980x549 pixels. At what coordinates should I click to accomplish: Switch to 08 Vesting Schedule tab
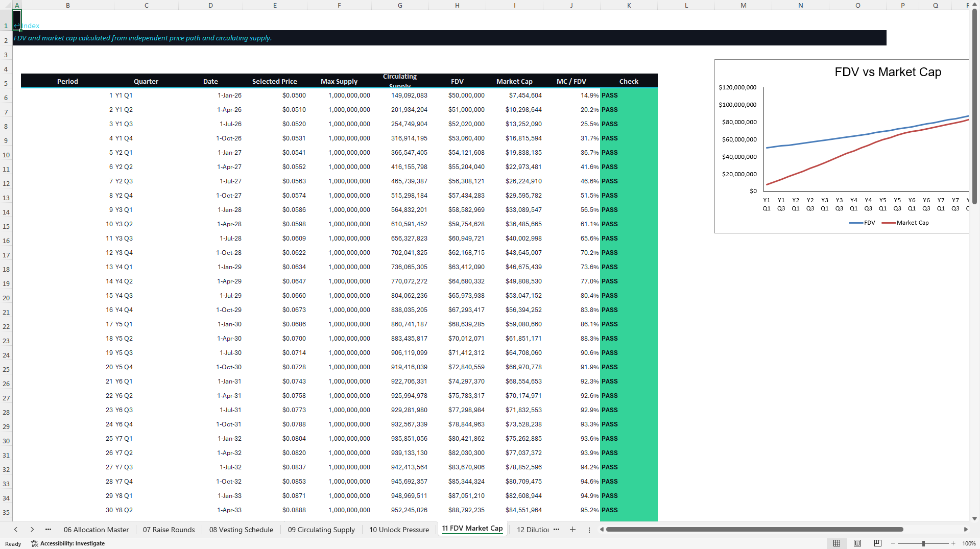coord(241,530)
